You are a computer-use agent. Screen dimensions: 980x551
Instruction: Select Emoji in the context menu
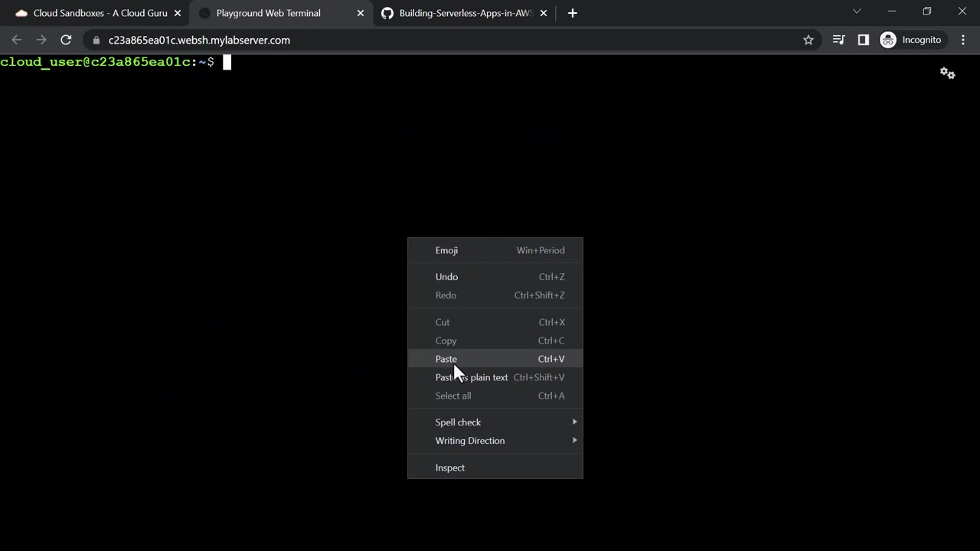pyautogui.click(x=495, y=250)
